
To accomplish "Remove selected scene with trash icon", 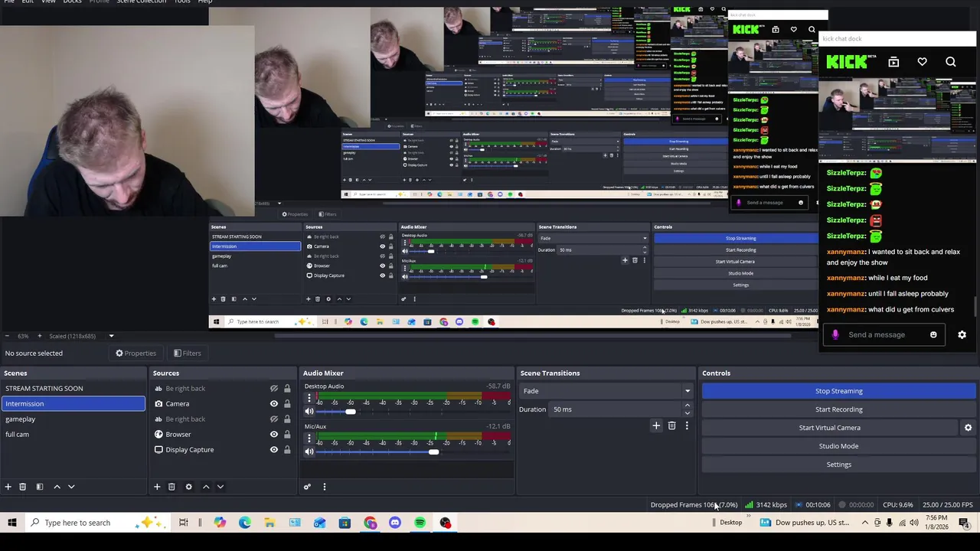I will [22, 487].
